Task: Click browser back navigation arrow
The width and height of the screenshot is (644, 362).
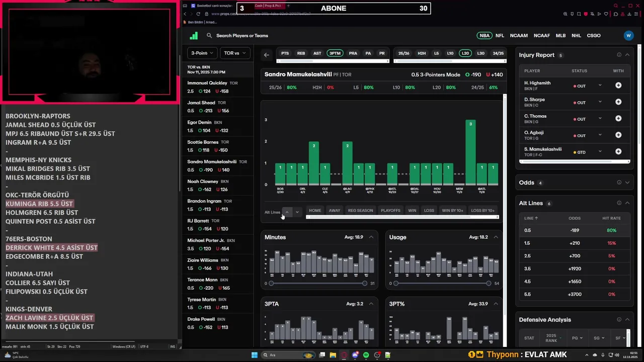Action: pos(185,14)
